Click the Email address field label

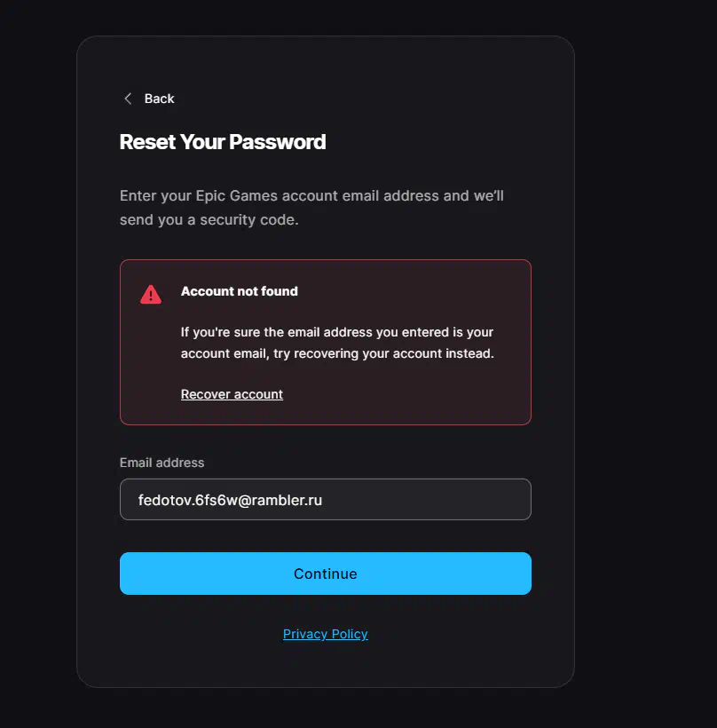pos(162,463)
